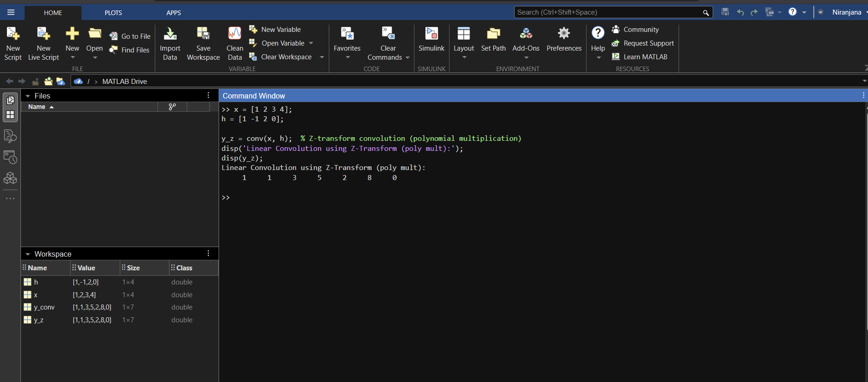Image resolution: width=868 pixels, height=382 pixels.
Task: Click Request Support
Action: 643,43
